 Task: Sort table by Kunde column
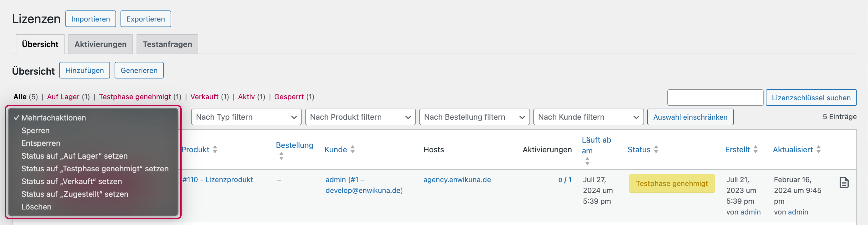[336, 150]
